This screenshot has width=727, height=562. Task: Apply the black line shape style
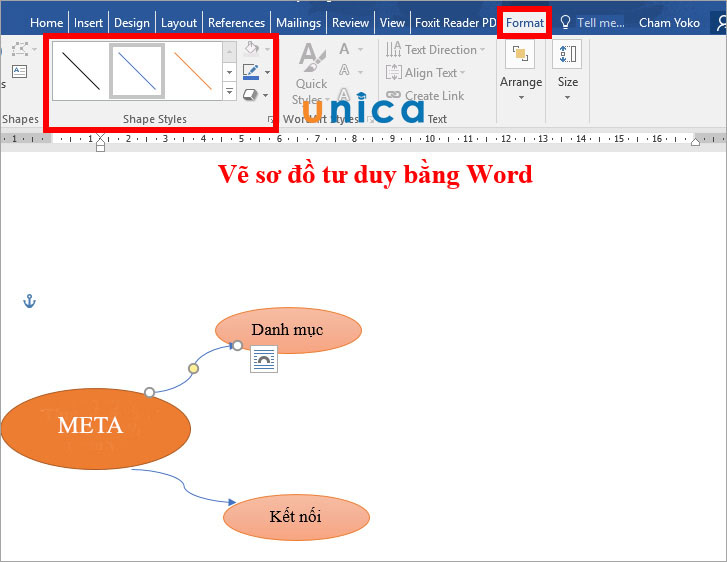coord(81,71)
